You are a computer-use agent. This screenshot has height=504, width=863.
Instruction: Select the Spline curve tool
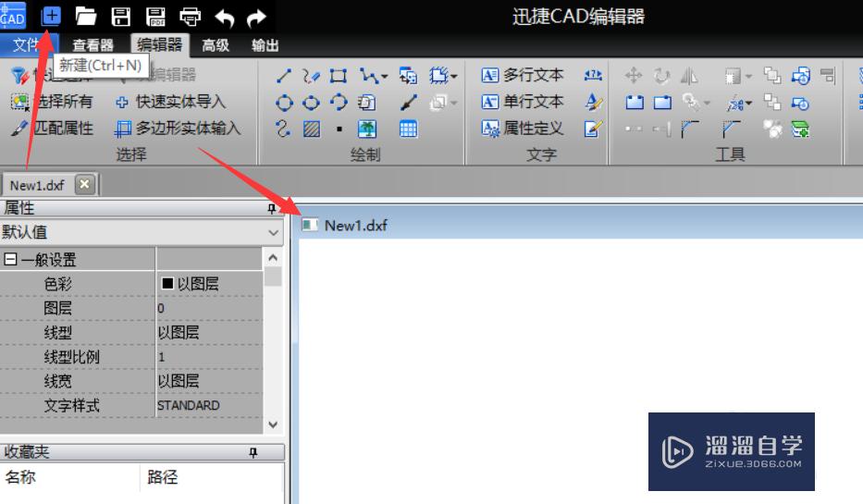pos(283,129)
